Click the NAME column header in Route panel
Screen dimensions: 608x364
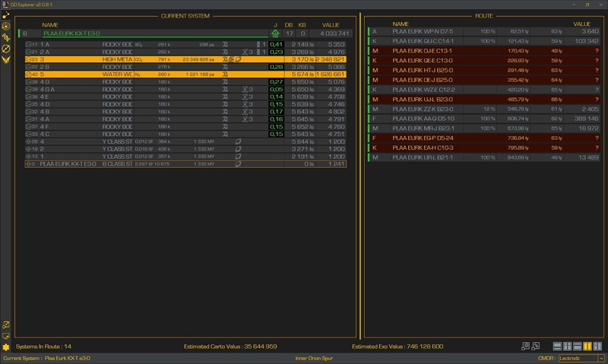(401, 24)
